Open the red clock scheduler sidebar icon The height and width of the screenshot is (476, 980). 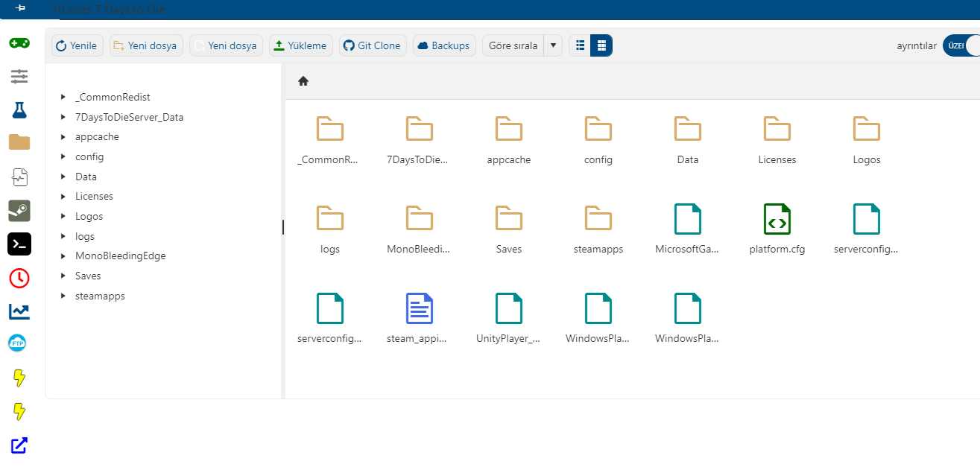pos(19,278)
